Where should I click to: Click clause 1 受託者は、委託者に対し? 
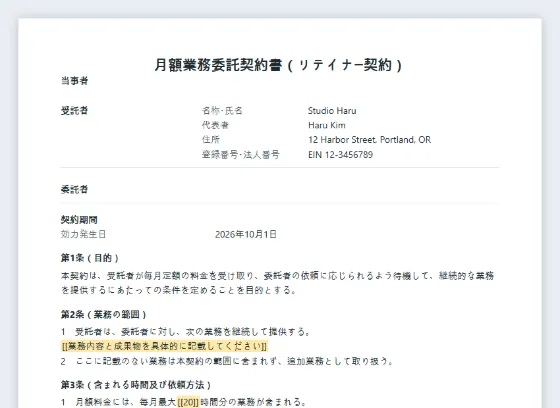point(185,332)
